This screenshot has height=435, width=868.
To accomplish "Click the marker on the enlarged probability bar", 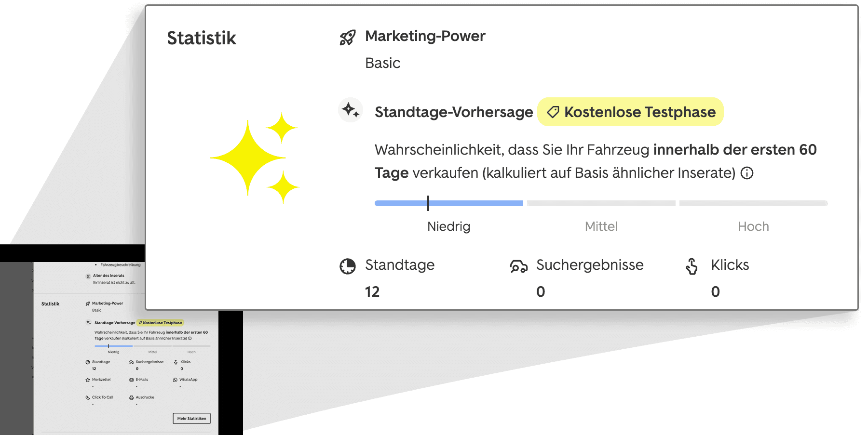I will [x=428, y=203].
